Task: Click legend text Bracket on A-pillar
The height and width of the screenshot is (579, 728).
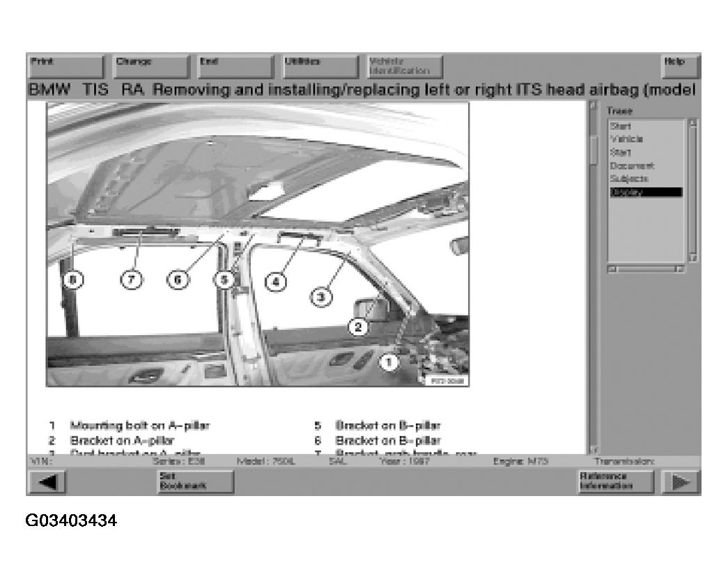Action: pyautogui.click(x=122, y=440)
